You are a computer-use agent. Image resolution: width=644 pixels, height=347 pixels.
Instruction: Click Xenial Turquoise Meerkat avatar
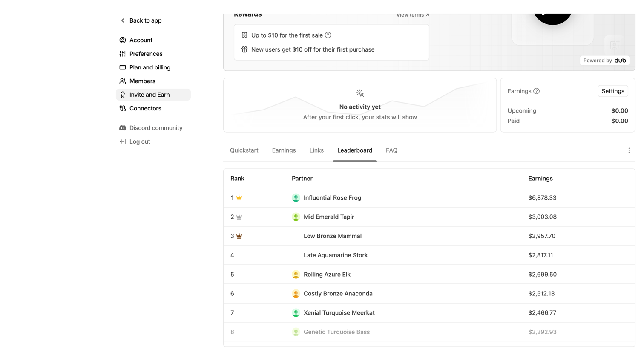[x=296, y=313]
